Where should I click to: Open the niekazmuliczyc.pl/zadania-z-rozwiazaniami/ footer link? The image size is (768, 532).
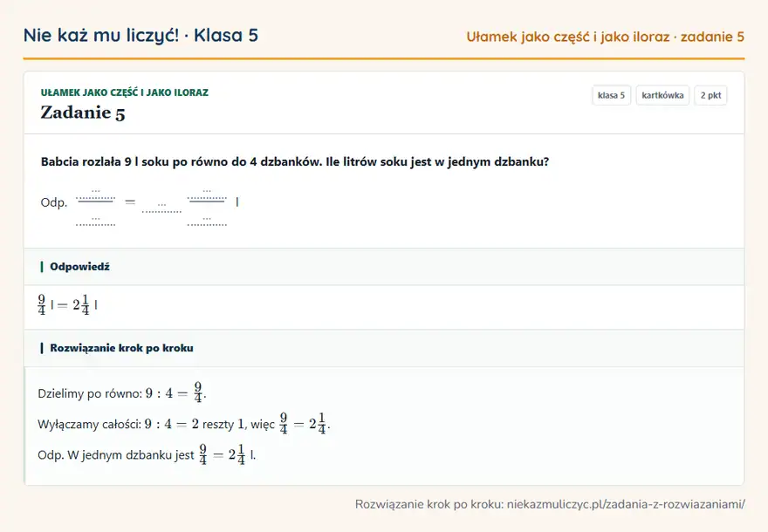click(626, 504)
